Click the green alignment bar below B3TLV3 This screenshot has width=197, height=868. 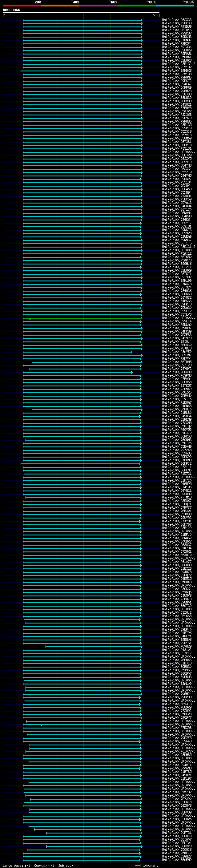82,318
